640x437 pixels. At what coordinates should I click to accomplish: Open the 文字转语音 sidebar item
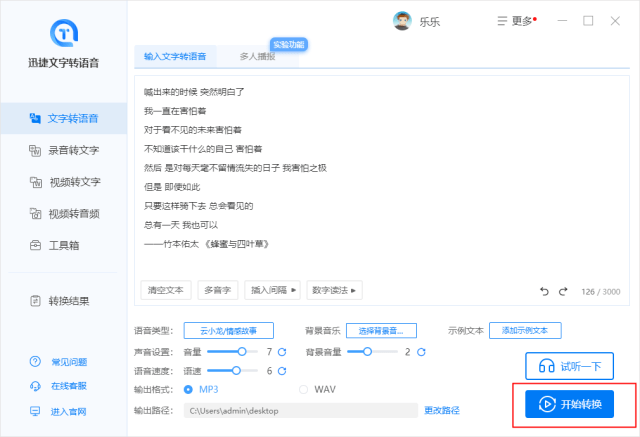64,118
